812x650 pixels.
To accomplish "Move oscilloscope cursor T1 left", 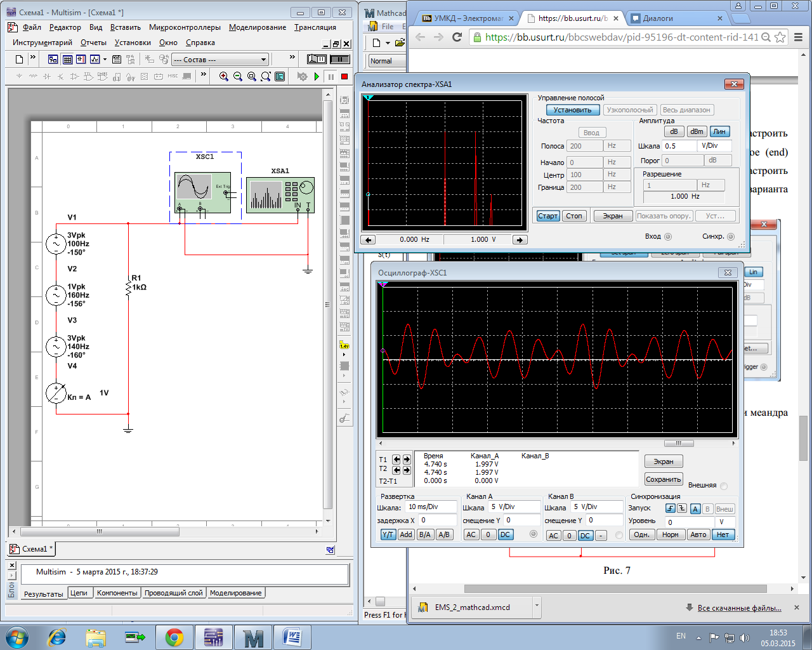I will (396, 459).
